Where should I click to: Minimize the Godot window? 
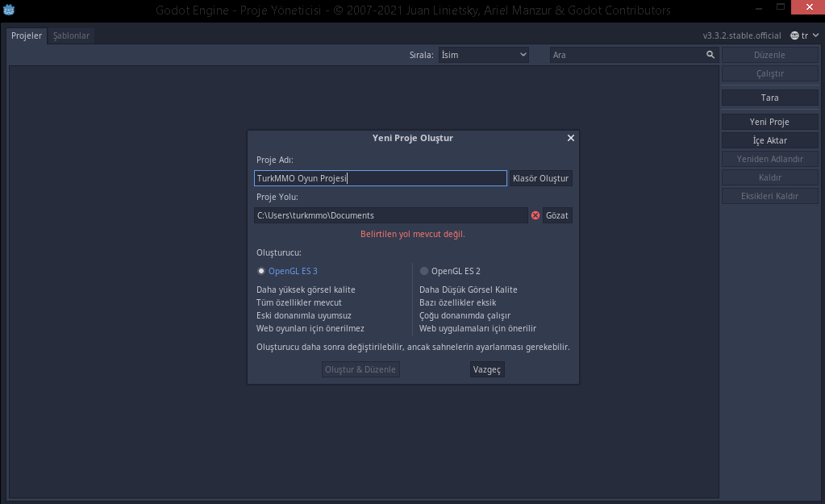759,7
